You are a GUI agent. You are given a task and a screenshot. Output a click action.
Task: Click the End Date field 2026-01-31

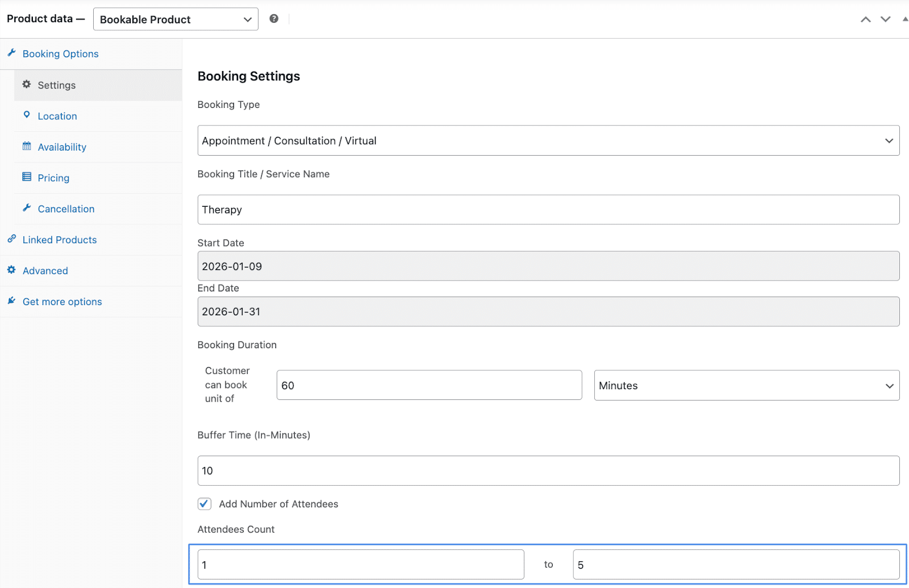tap(548, 311)
